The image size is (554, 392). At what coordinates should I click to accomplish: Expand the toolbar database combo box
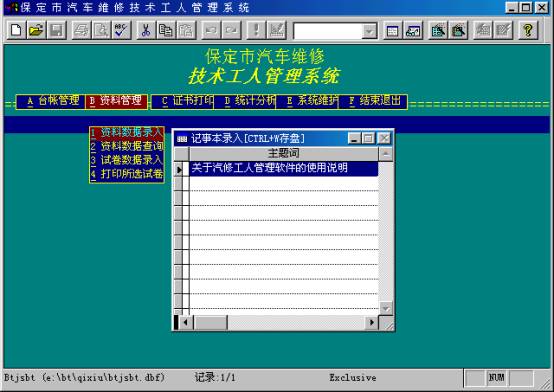click(369, 31)
